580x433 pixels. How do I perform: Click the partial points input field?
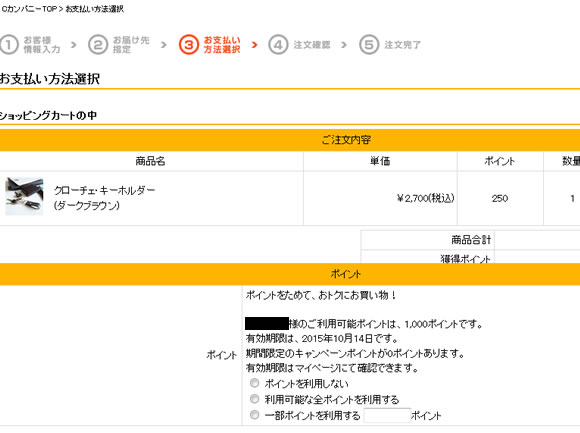coord(387,415)
